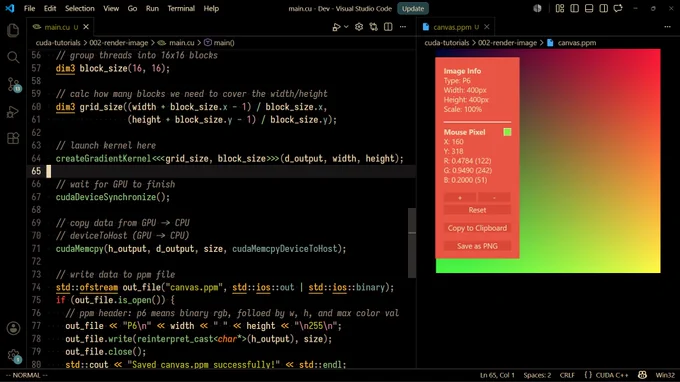Open the Source Control view
The image size is (680, 382).
(13, 85)
